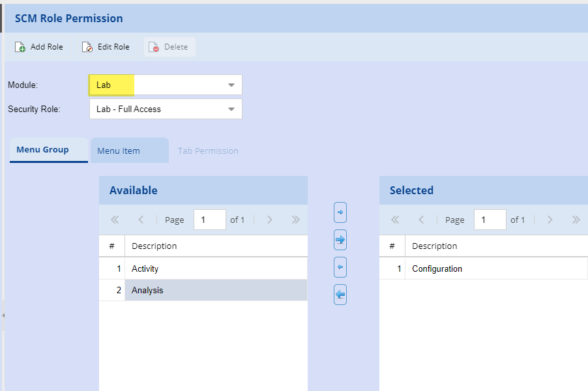Click the Available page number field
The image size is (588, 391).
point(209,220)
